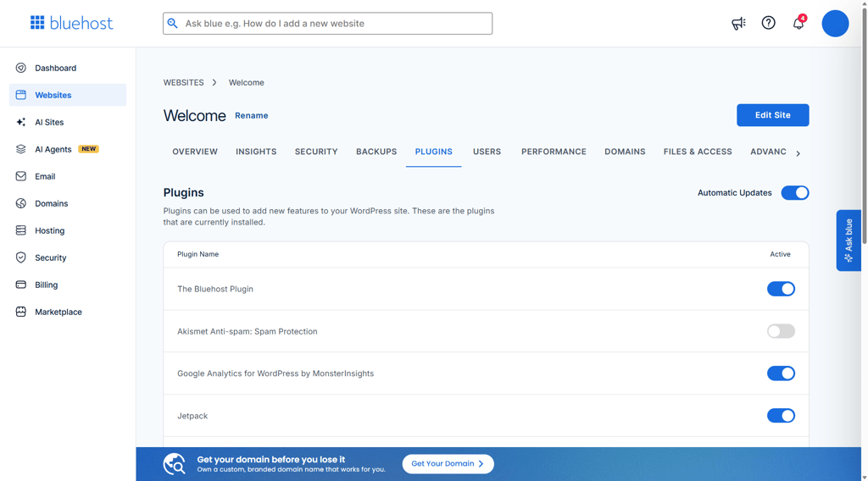This screenshot has height=481, width=868.
Task: Open Hosting from the sidebar
Action: (68, 230)
